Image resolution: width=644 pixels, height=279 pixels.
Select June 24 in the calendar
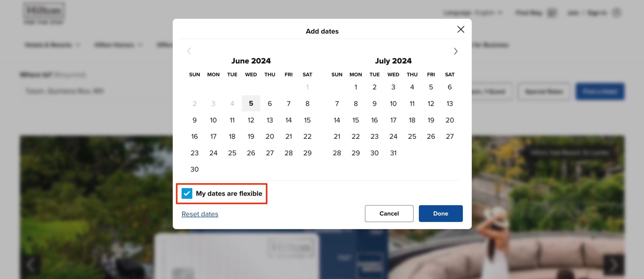(213, 153)
